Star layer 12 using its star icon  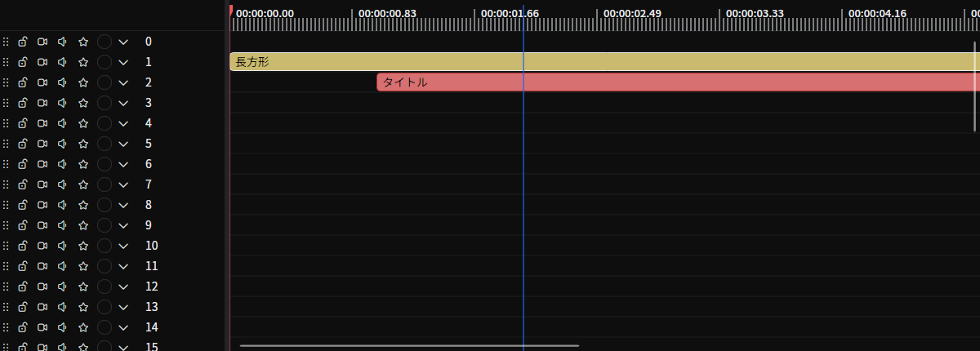click(82, 287)
